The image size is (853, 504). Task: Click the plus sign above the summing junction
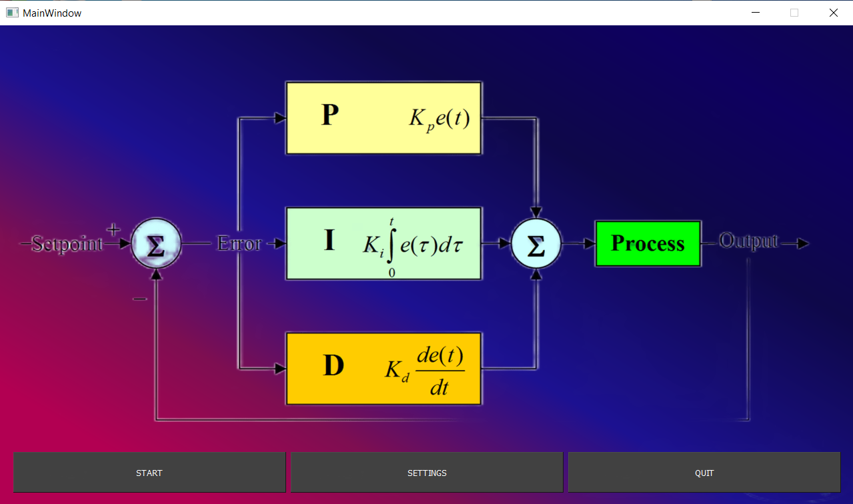(x=113, y=227)
